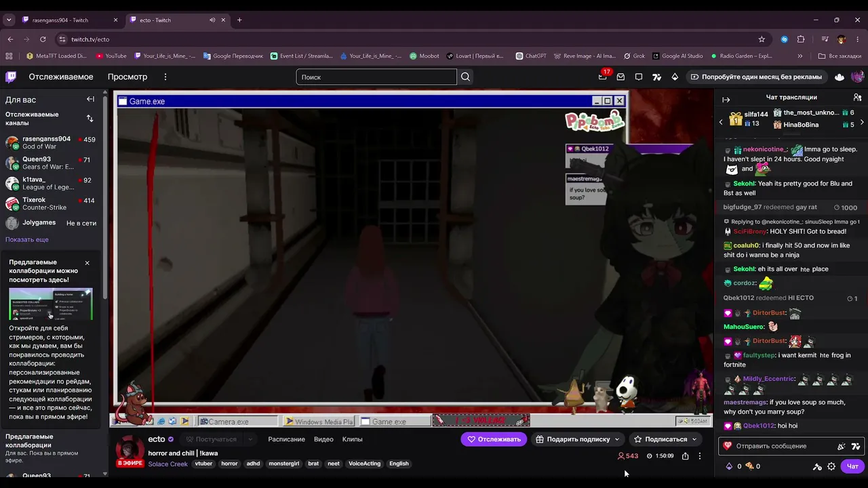Click the vtuber tag
Viewport: 868px width, 488px height.
point(203,464)
